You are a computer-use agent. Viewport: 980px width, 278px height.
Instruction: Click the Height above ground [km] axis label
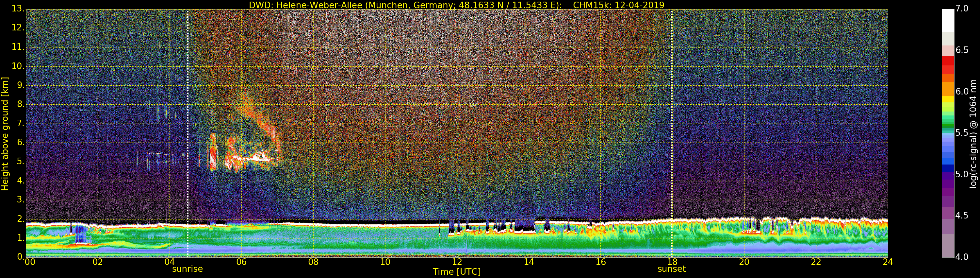click(5, 133)
